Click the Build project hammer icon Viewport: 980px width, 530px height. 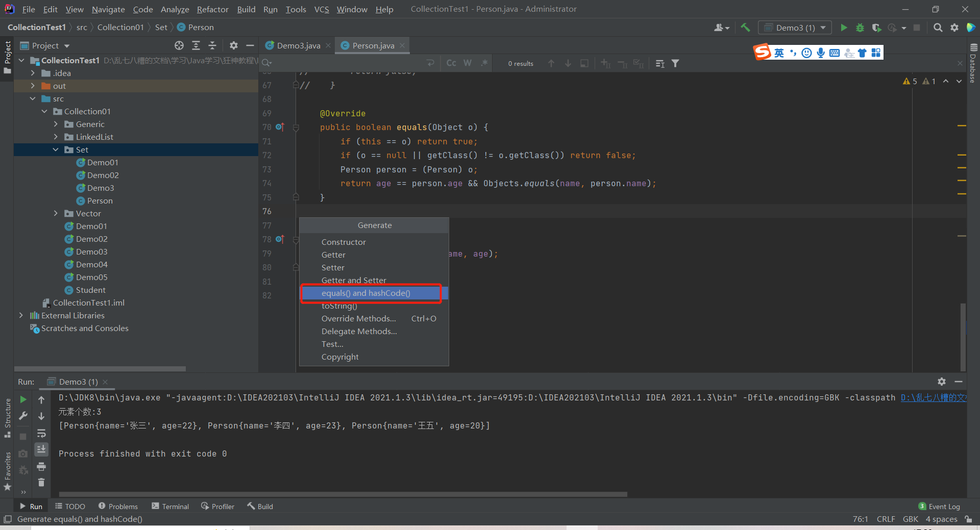pyautogui.click(x=745, y=28)
